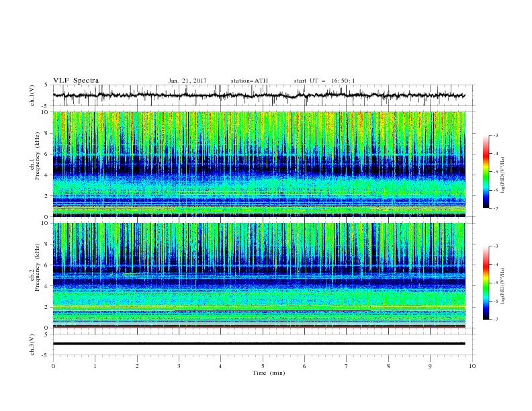
Task: Select the date text "Jan. 21, 2017"
Action: (187, 81)
